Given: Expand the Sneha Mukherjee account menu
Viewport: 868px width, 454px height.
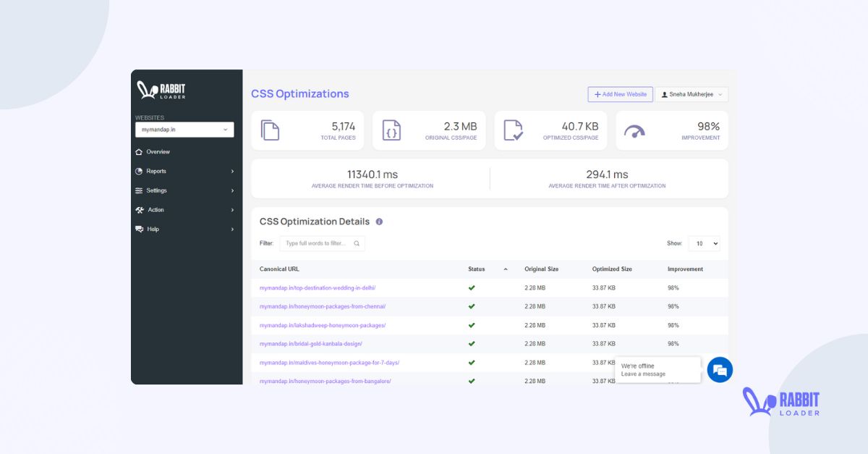Looking at the screenshot, I should coord(692,94).
